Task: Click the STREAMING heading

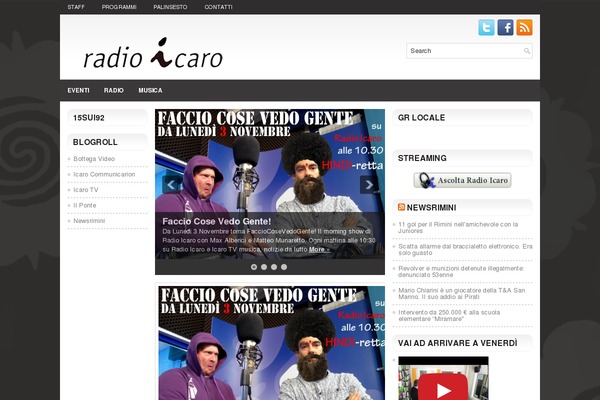Action: [422, 158]
